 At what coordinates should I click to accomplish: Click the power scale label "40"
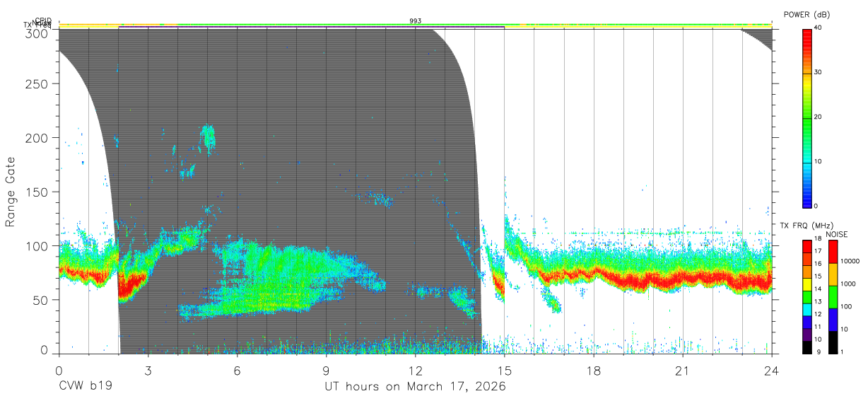819,28
